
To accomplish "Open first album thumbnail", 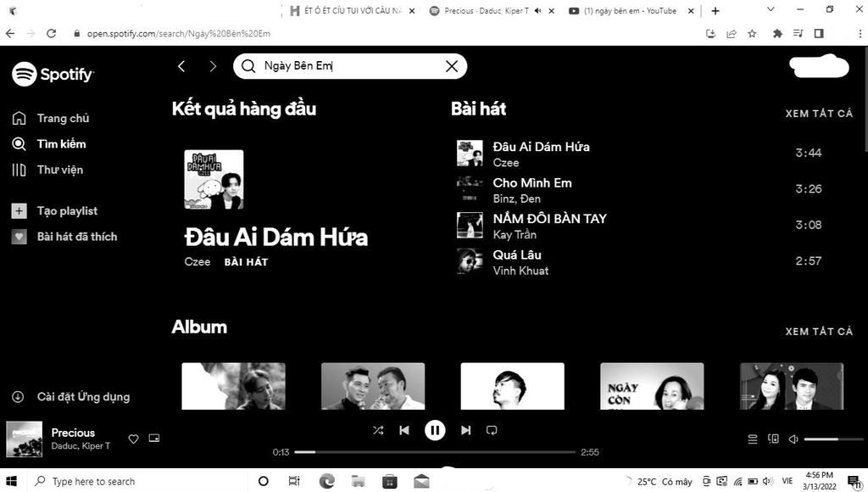I will [234, 386].
